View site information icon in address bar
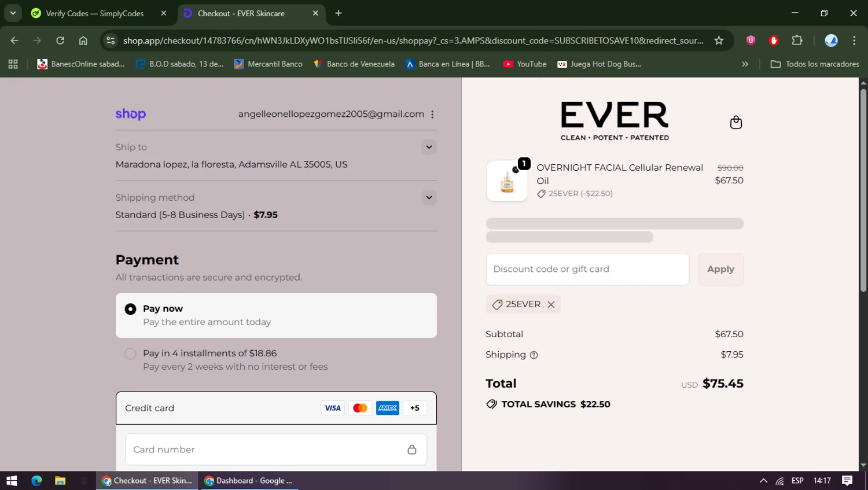Viewport: 868px width, 490px height. 111,40
